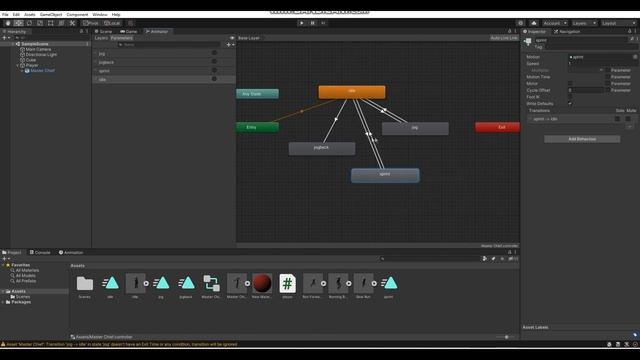Switch to the Console tab

pos(40,253)
